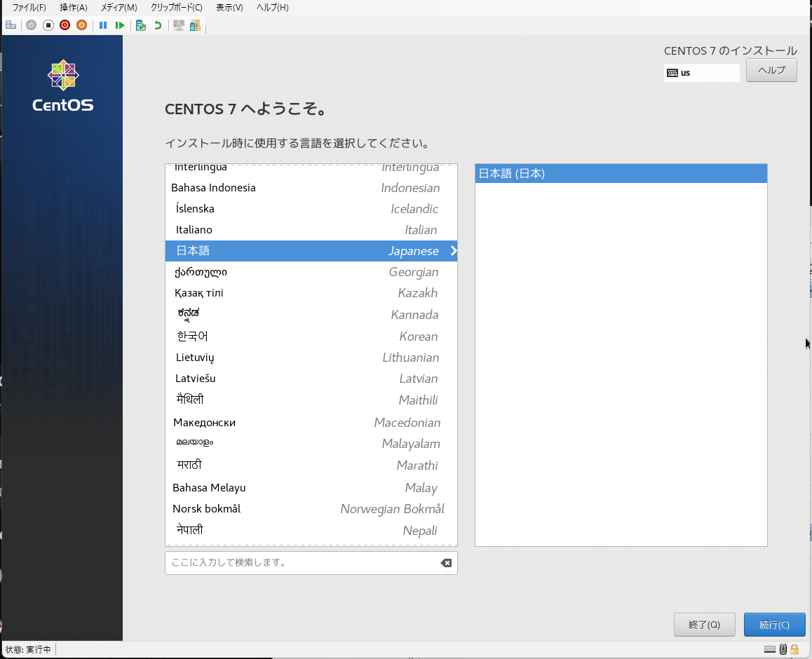Click the Turn Off stop icon

(x=47, y=25)
